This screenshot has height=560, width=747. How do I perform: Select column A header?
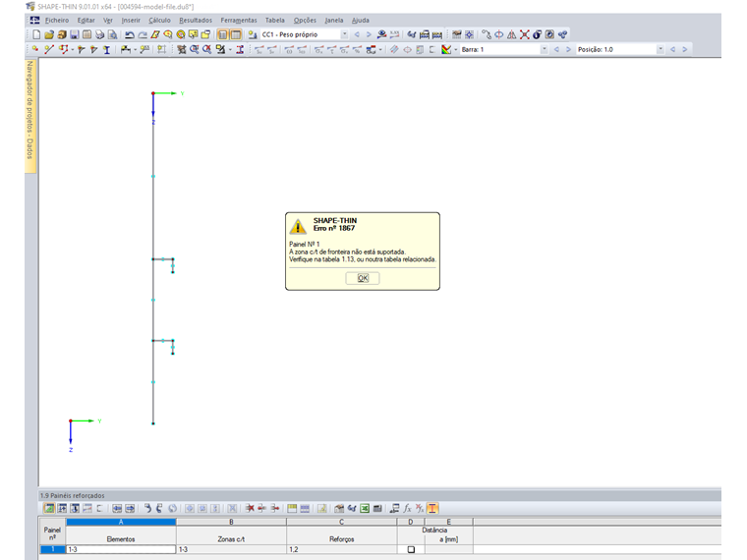[121, 522]
